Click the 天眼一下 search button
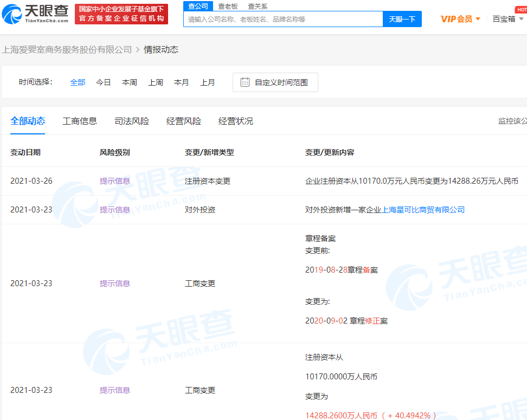Viewport: 527px width, 420px height. point(402,19)
